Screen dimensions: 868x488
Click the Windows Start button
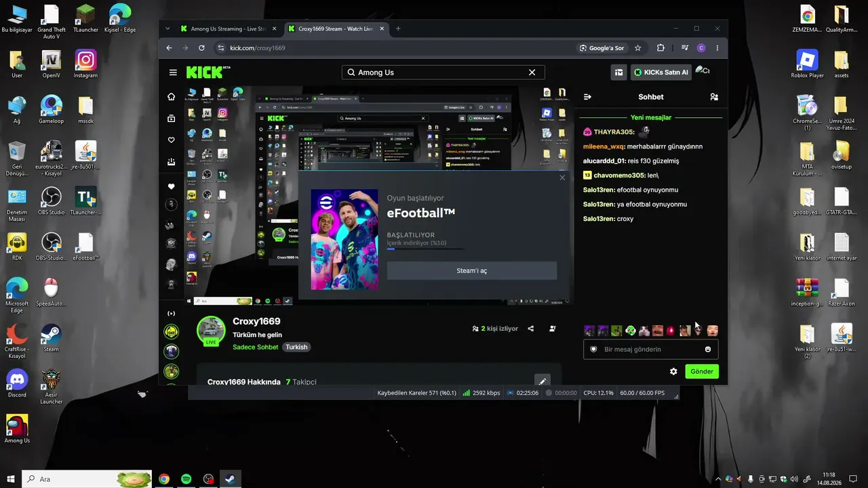click(x=11, y=479)
